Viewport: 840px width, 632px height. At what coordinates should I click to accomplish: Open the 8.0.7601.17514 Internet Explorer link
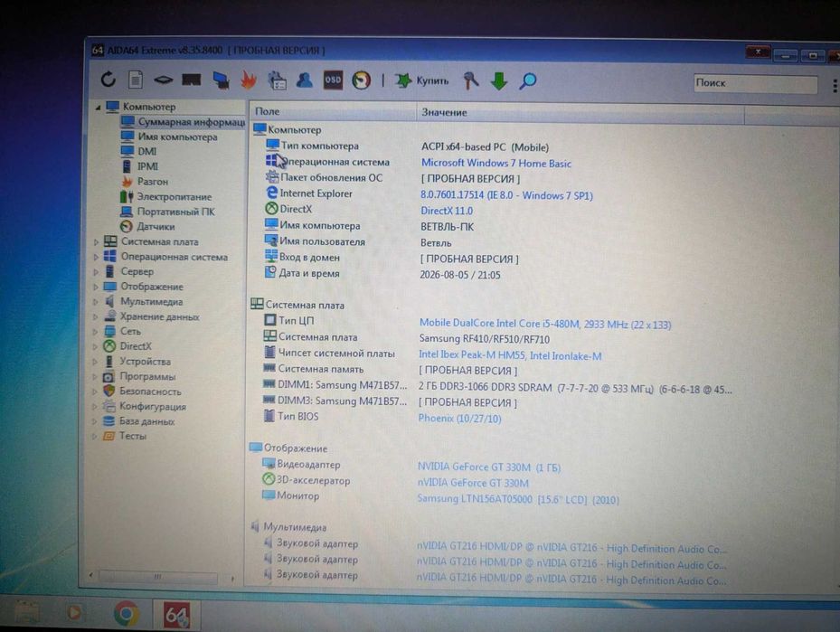tap(506, 195)
